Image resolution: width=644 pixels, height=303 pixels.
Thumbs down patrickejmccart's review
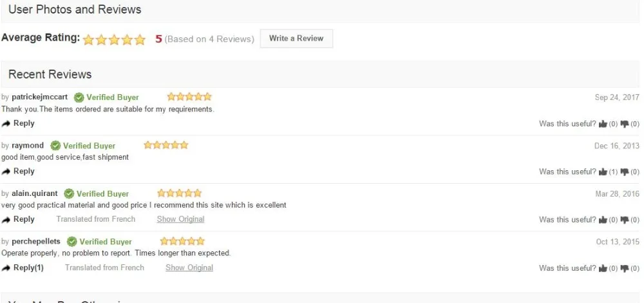click(624, 124)
